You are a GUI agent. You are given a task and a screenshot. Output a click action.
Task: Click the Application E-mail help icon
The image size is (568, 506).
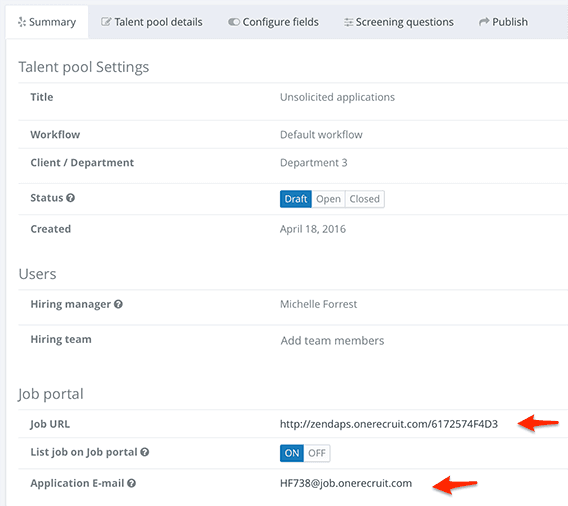pyautogui.click(x=131, y=483)
